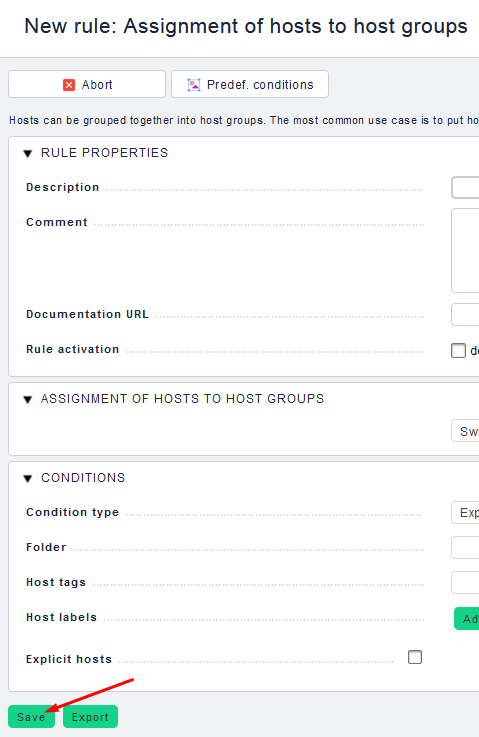This screenshot has height=737, width=479.
Task: Click the Abort button
Action: pos(87,85)
